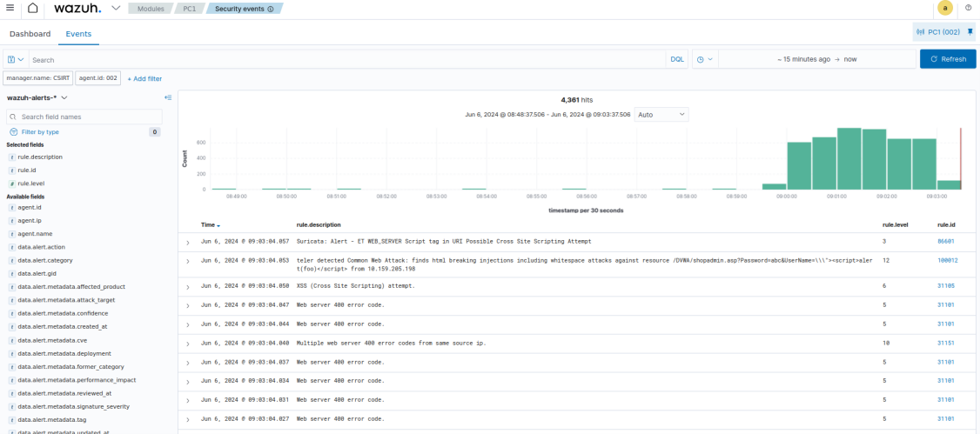980x434 pixels.
Task: Open the help icon
Action: click(969, 8)
